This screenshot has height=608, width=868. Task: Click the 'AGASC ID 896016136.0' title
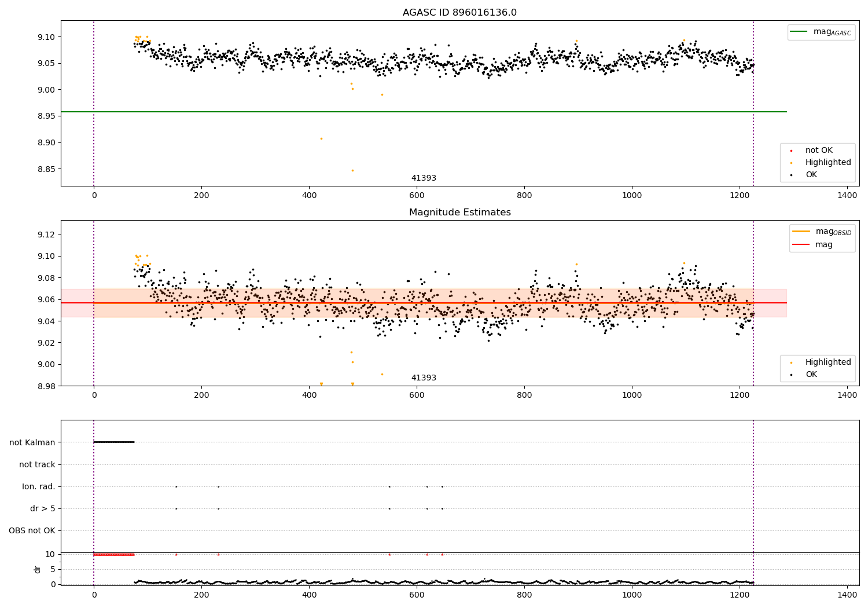(459, 13)
